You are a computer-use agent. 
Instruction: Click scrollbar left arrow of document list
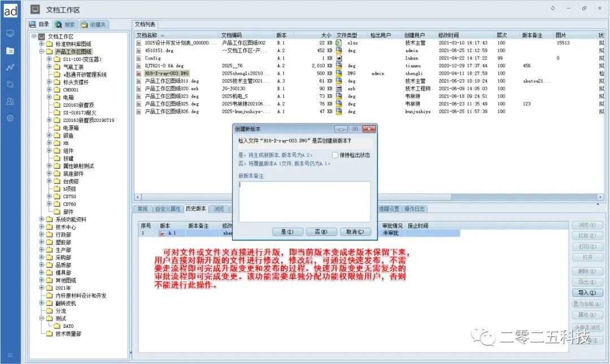coord(138,197)
